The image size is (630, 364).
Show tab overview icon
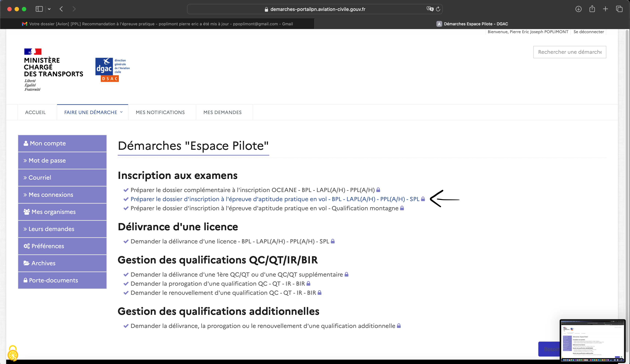(619, 9)
